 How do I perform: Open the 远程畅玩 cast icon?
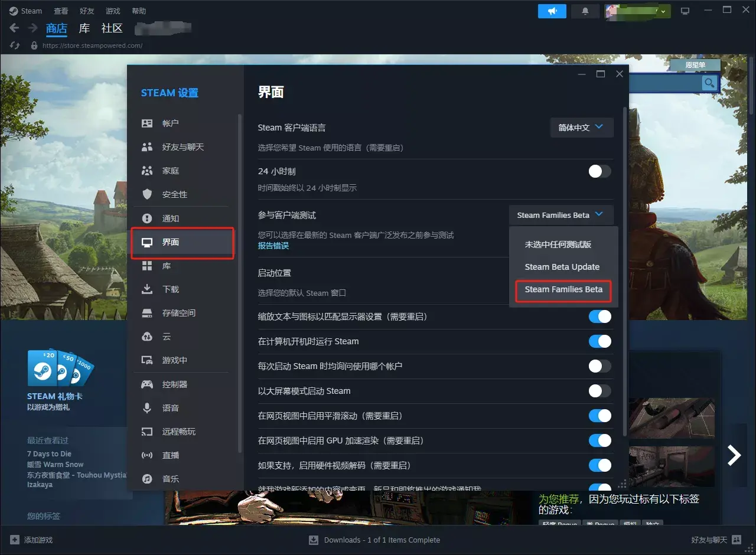coord(147,432)
